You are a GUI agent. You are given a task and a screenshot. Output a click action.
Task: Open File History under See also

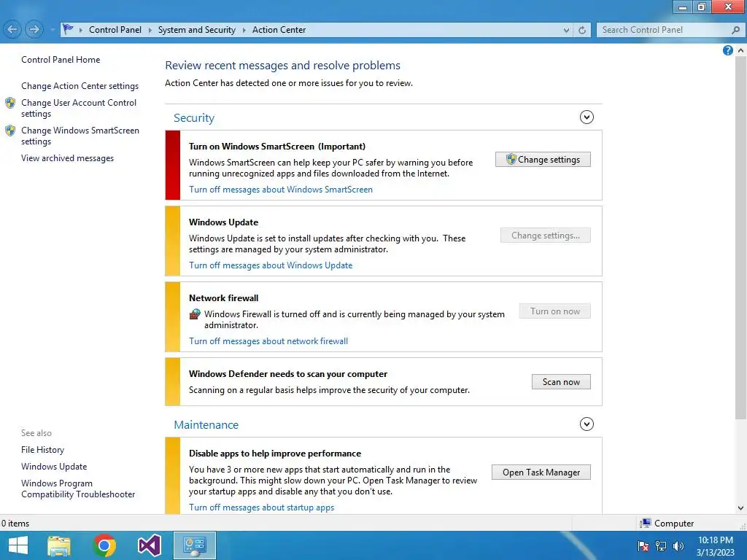tap(42, 449)
